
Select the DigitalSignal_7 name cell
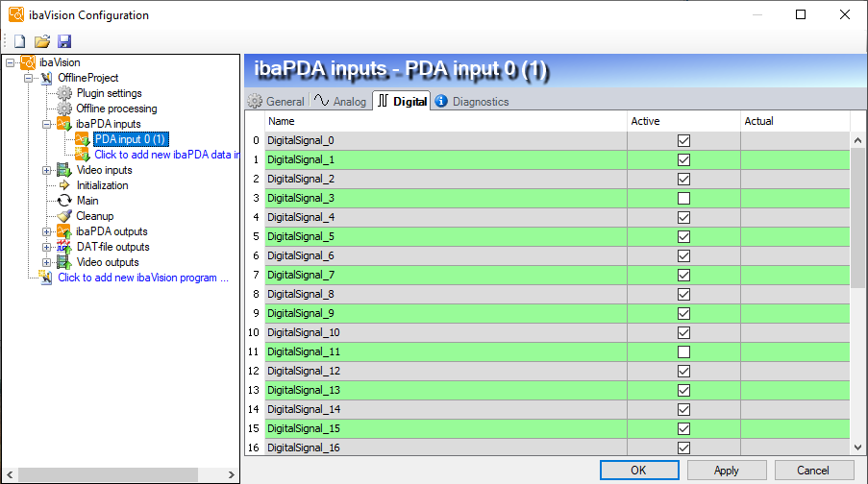click(x=445, y=275)
